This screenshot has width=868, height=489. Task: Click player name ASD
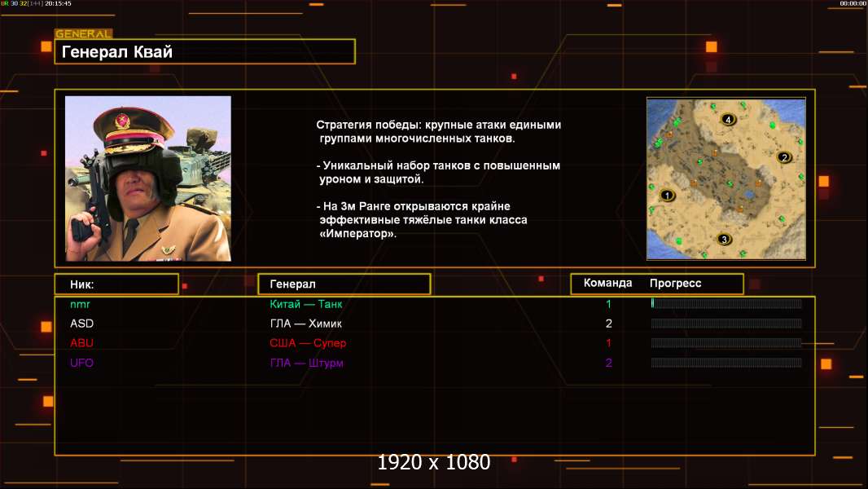point(82,324)
